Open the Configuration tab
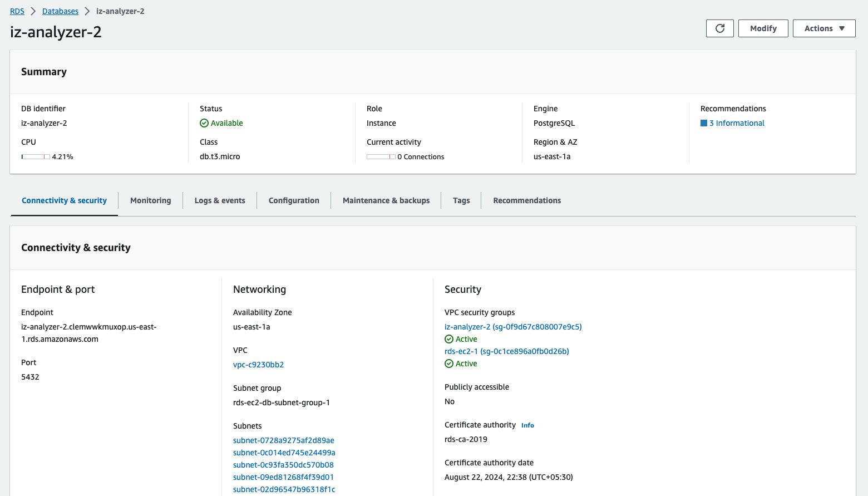 [294, 200]
